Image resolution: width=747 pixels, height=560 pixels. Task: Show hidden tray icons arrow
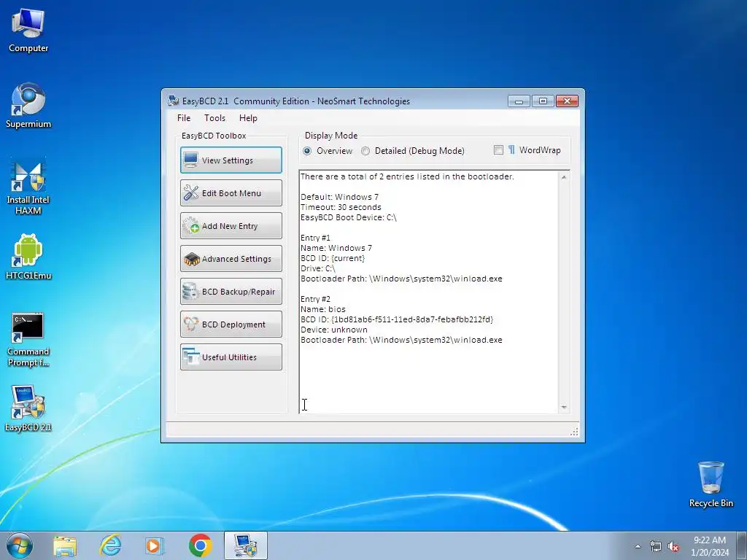(x=638, y=546)
